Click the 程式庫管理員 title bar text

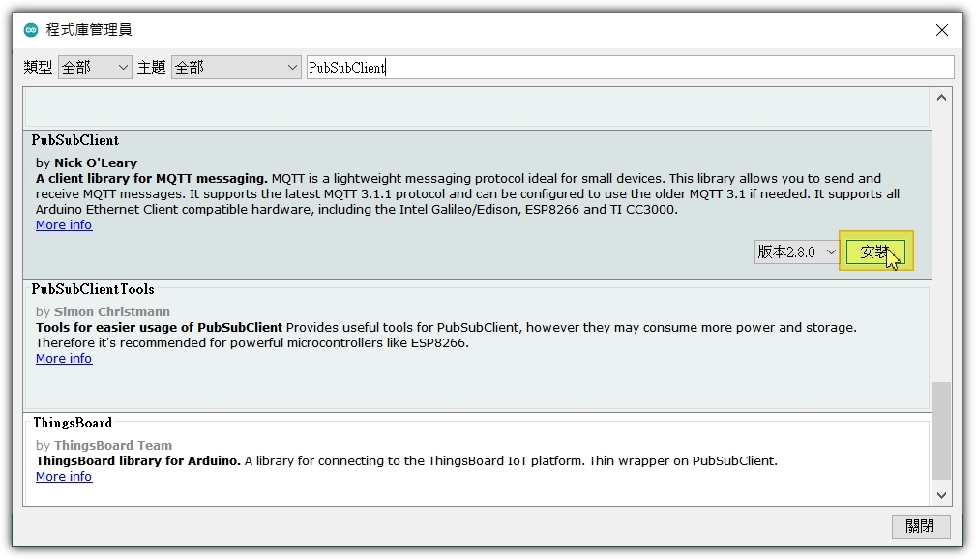point(88,30)
